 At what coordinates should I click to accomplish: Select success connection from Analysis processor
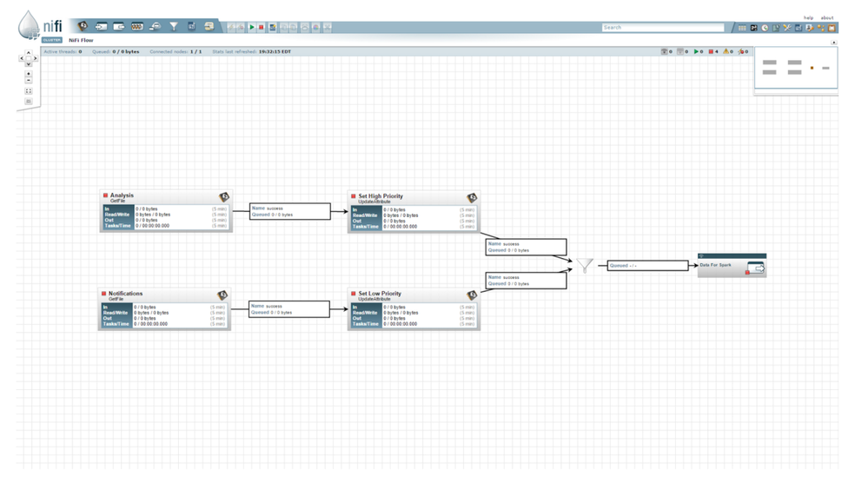pyautogui.click(x=290, y=211)
